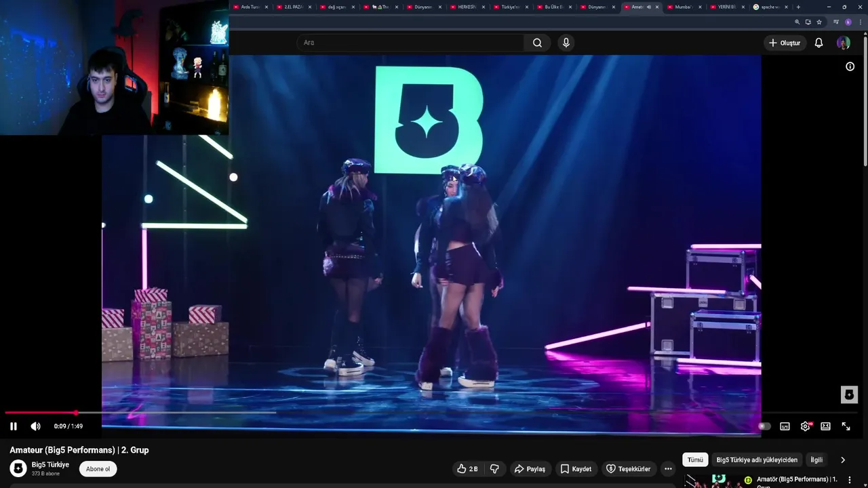This screenshot has width=868, height=488.
Task: Open the YouTube notifications bell
Action: (818, 43)
